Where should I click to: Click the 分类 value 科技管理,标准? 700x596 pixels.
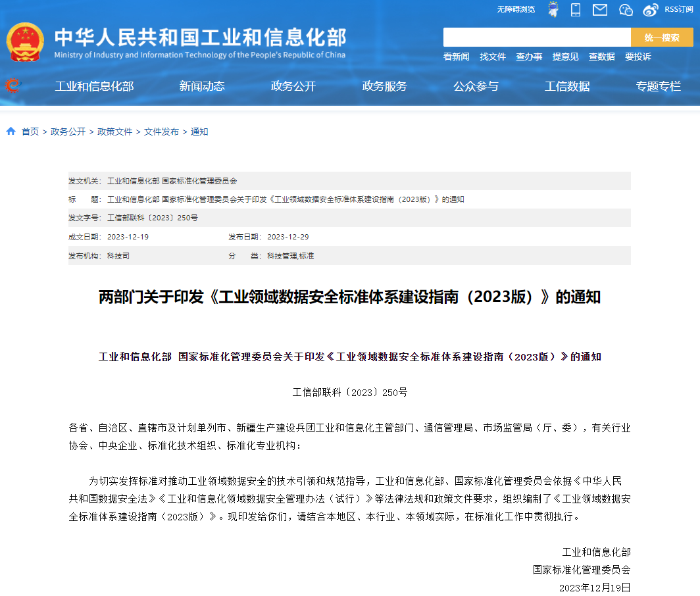291,256
